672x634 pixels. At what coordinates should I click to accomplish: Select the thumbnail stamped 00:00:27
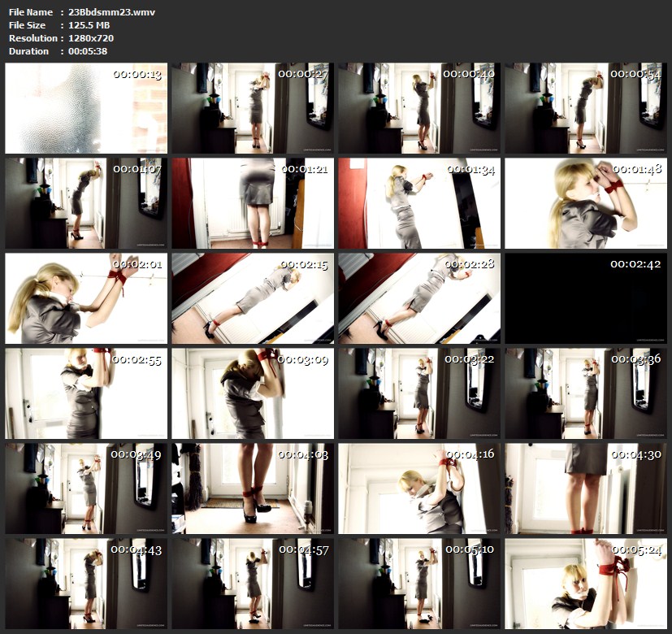[253, 108]
